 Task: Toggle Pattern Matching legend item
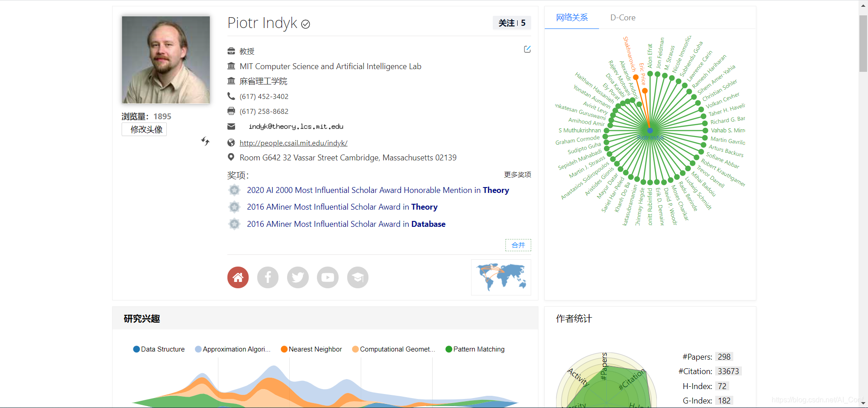click(475, 349)
